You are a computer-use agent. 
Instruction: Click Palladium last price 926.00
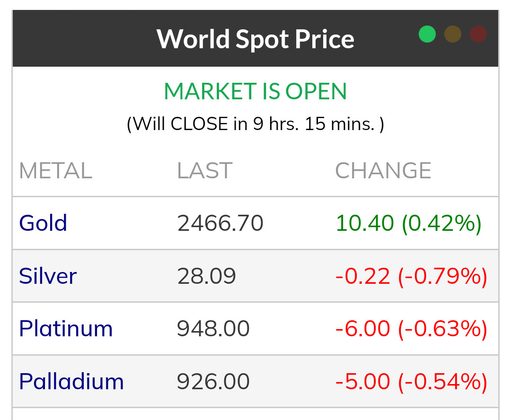pos(213,382)
